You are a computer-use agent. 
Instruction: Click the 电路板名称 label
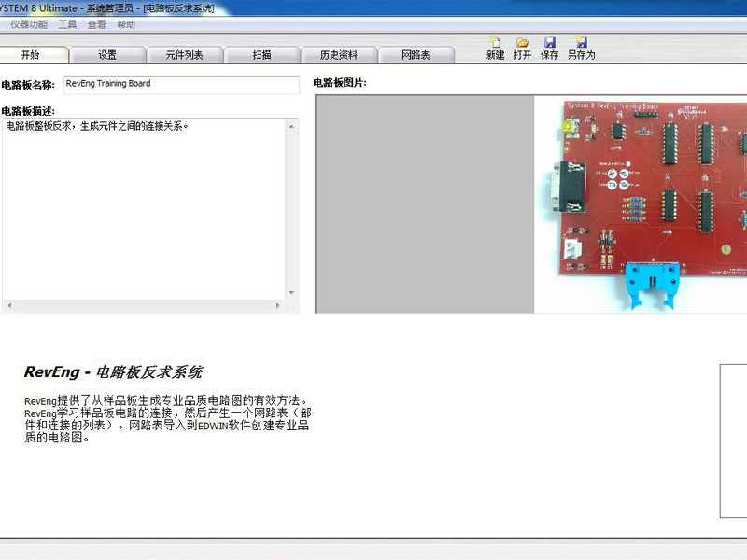tap(28, 85)
